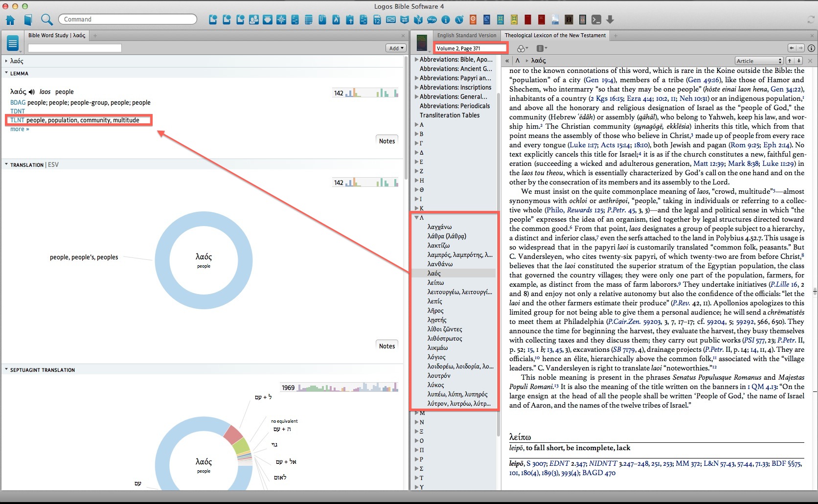Open the flame shortcut icon in toolbar
This screenshot has height=504, width=818.
coord(336,20)
